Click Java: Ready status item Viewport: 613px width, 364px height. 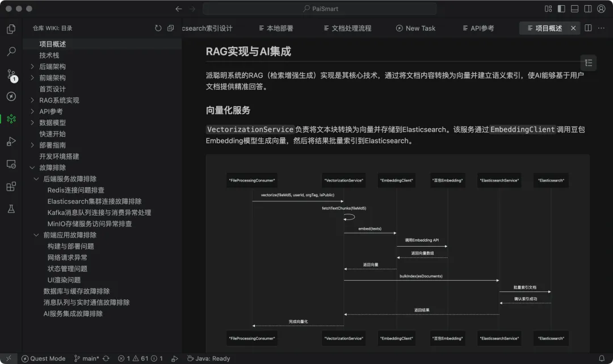208,358
